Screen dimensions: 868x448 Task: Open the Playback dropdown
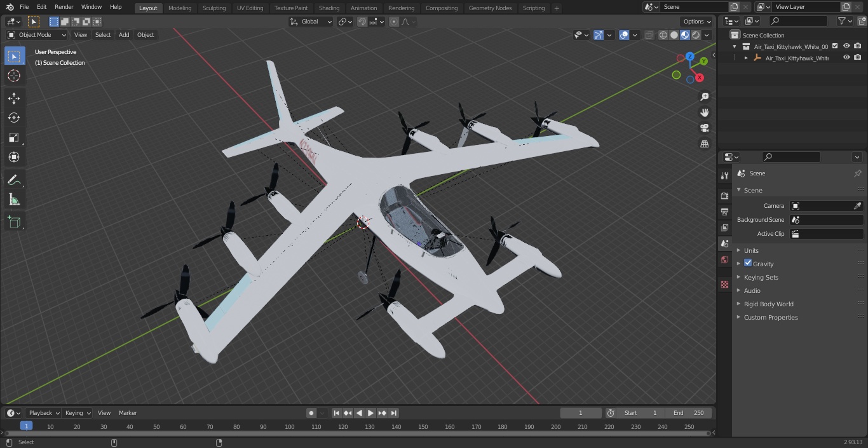[44, 413]
